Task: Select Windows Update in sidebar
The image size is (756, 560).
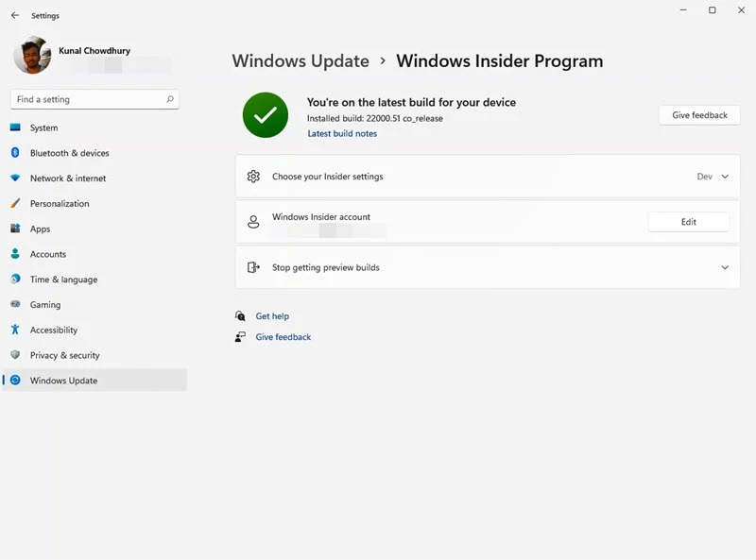Action: pos(94,381)
